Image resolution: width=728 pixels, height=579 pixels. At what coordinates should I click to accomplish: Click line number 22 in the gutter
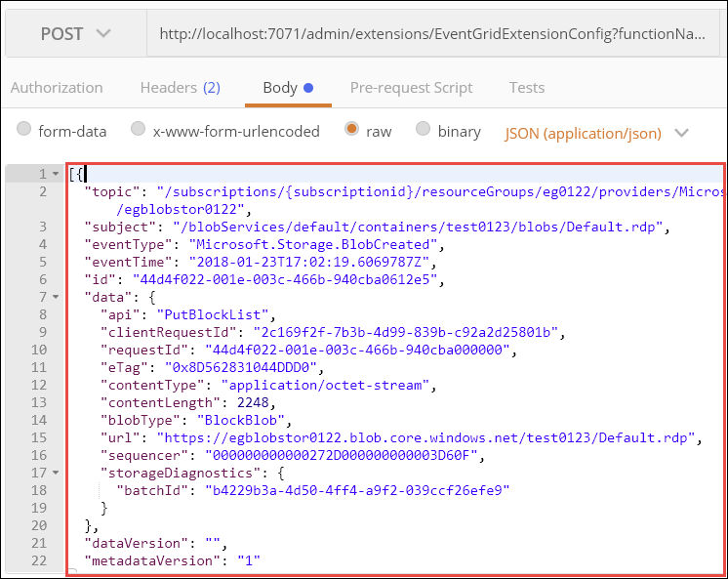[39, 560]
